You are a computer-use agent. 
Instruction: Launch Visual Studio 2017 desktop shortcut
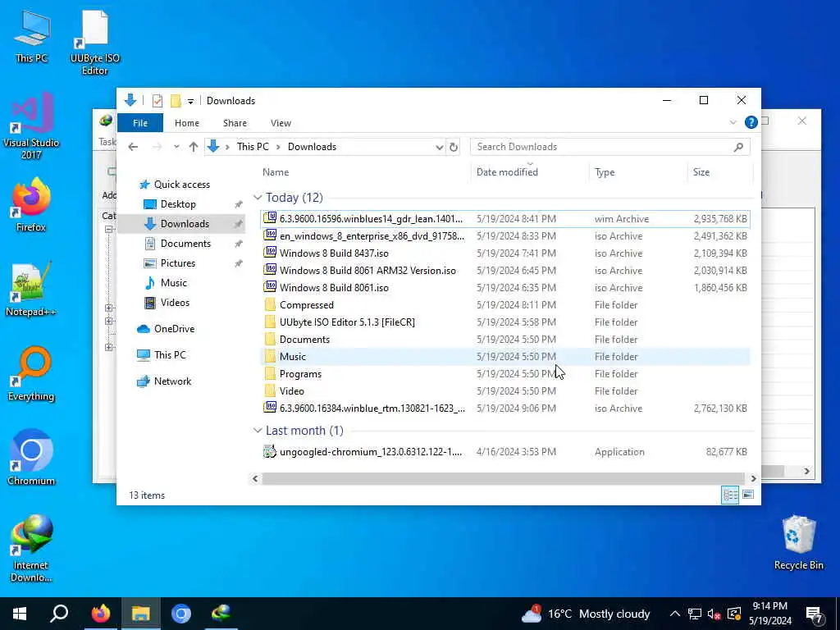click(31, 126)
